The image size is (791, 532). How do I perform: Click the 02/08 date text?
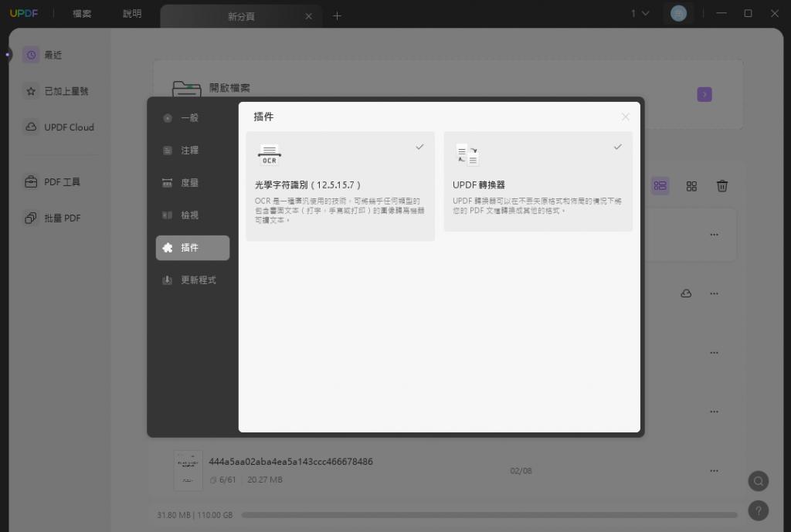click(x=521, y=471)
